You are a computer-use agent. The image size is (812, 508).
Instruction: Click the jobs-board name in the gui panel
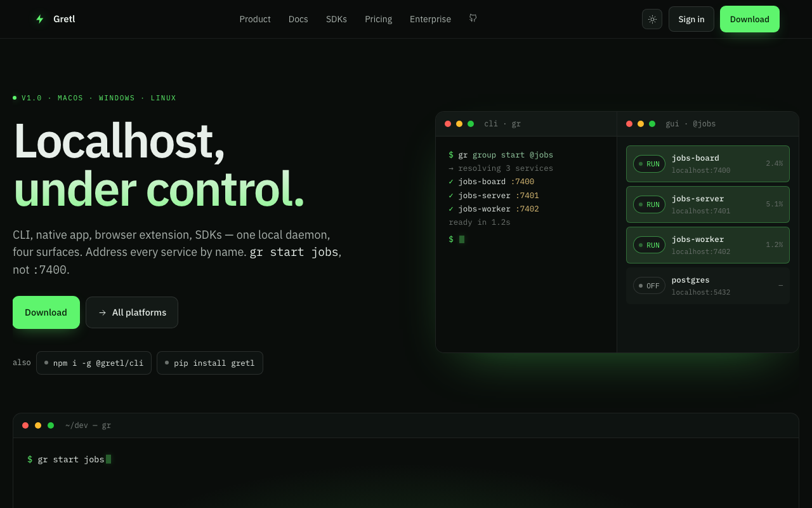click(x=695, y=158)
